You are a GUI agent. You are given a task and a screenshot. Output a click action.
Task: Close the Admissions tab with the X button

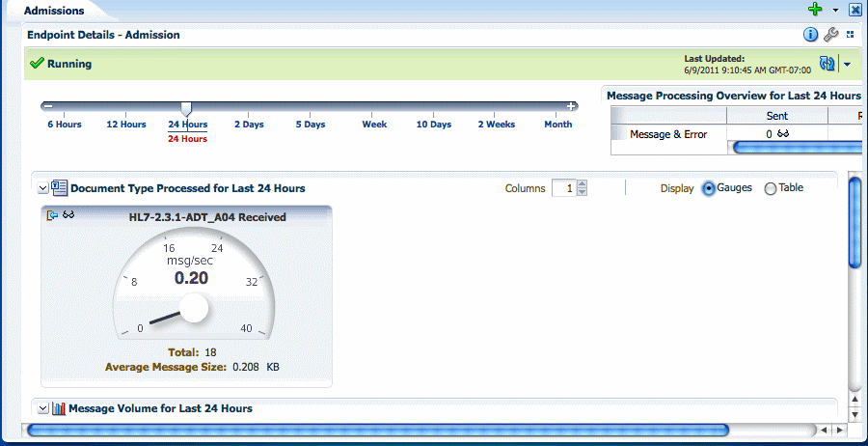pyautogui.click(x=854, y=10)
